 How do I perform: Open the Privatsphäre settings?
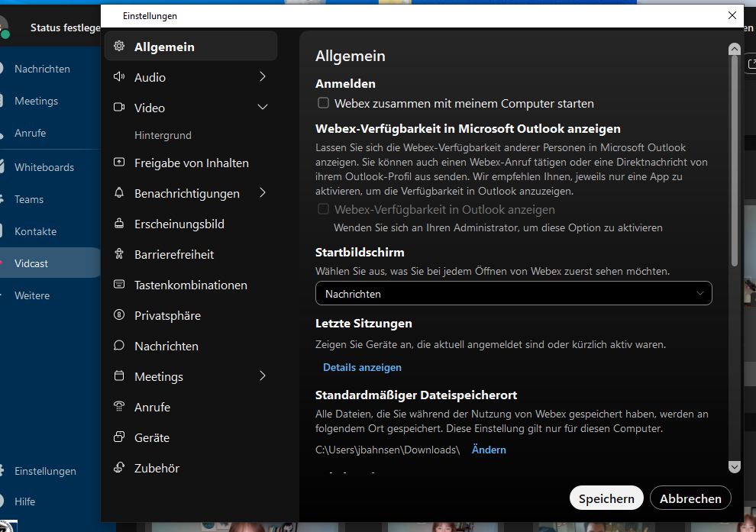166,315
